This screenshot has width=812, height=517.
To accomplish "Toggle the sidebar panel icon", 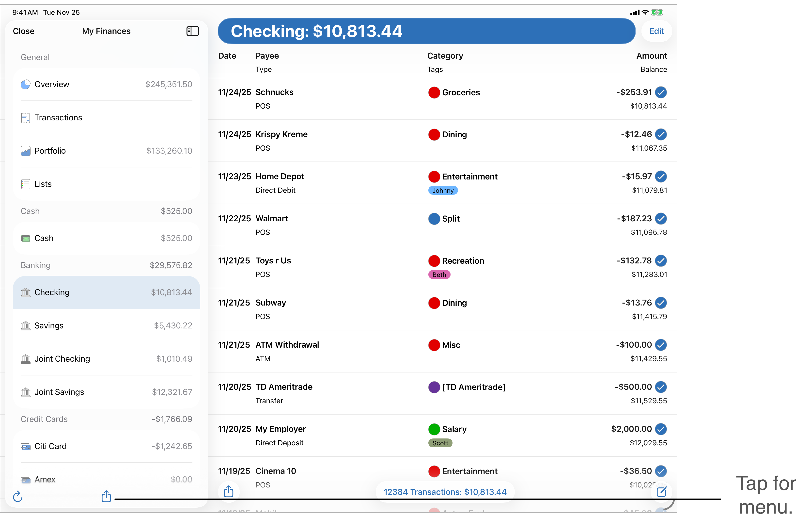I will (193, 31).
